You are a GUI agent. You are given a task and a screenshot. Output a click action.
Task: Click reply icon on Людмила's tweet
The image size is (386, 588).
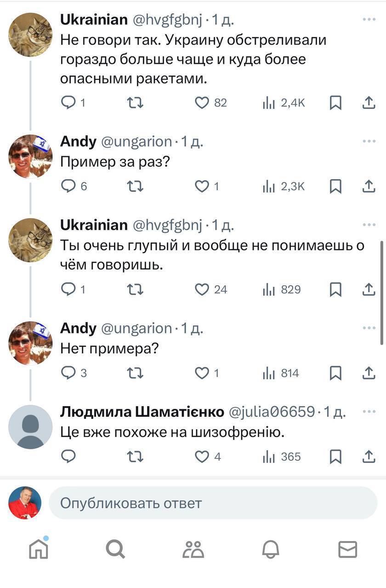click(68, 457)
